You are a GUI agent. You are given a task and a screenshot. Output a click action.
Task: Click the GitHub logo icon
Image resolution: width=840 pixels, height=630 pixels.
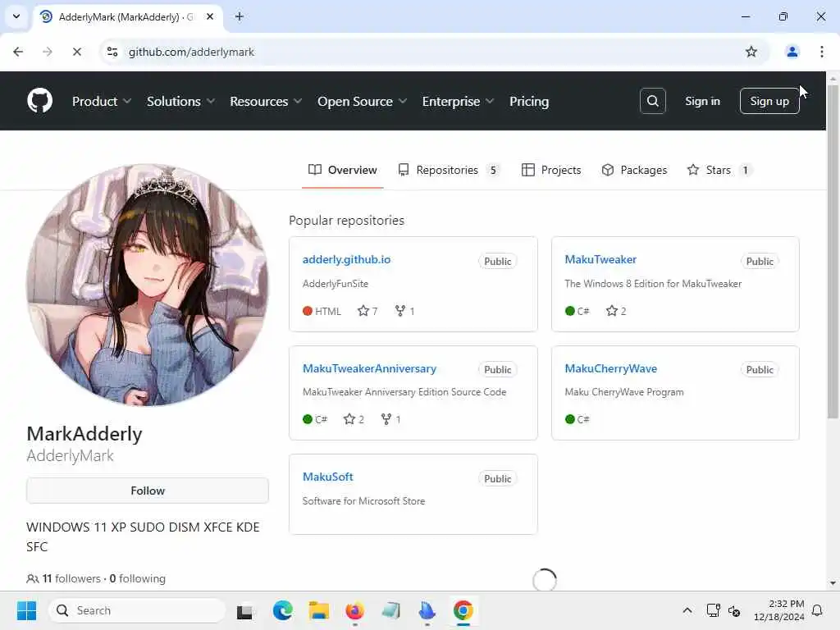(x=39, y=101)
